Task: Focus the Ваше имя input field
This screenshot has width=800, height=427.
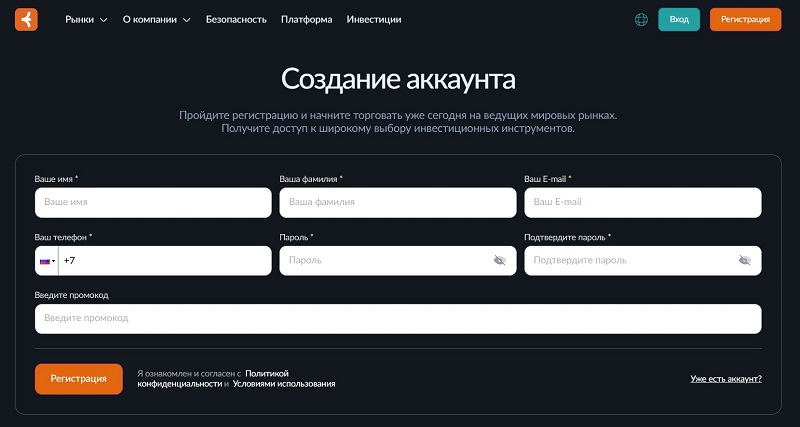Action: point(153,202)
